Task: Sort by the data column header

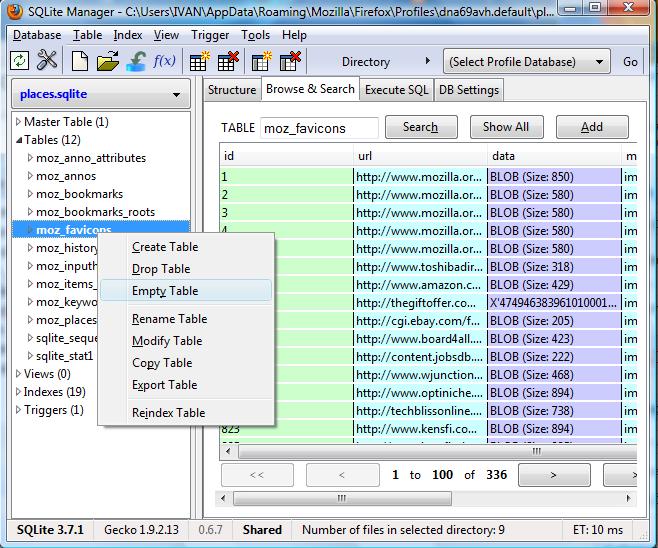Action: click(554, 156)
